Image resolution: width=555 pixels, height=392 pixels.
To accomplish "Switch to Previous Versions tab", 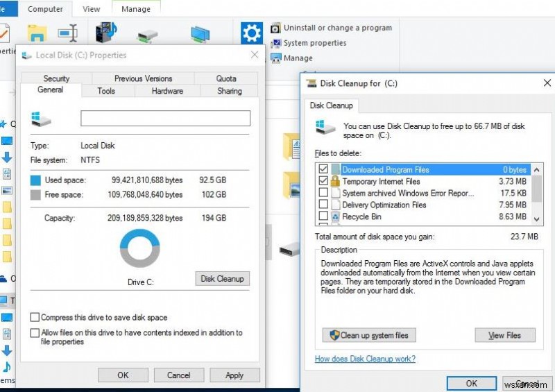I will [x=143, y=78].
